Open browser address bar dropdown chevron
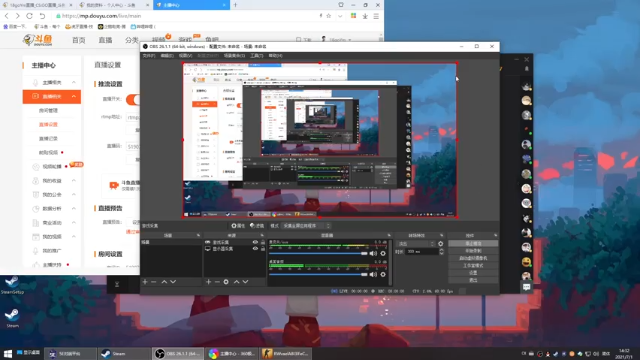Image resolution: width=640 pixels, height=360 pixels. pos(340,16)
